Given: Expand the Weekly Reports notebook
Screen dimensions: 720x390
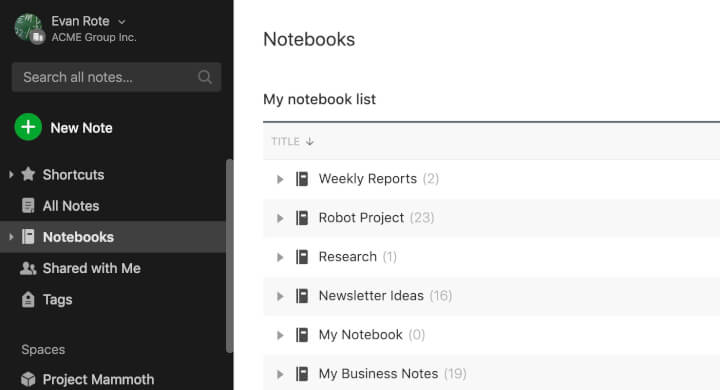Looking at the screenshot, I should pyautogui.click(x=280, y=179).
